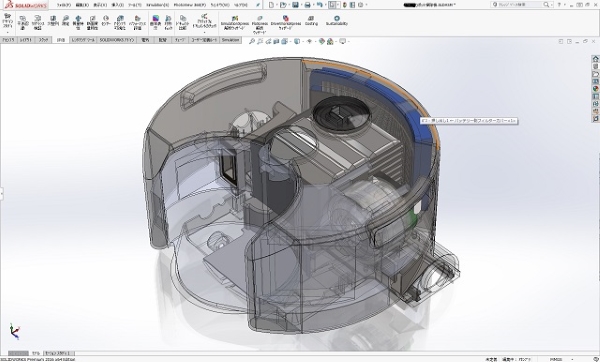Open dropdown arrow beside the selection tool

tap(338, 5)
